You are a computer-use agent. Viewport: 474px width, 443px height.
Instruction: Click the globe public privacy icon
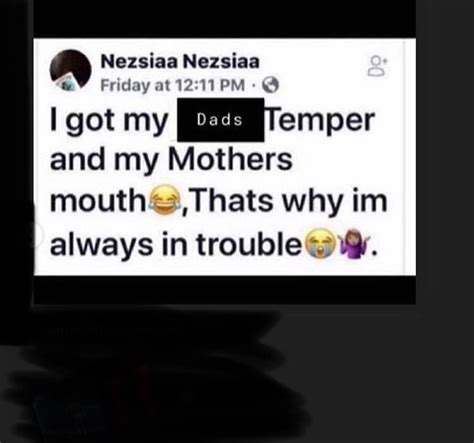point(270,85)
